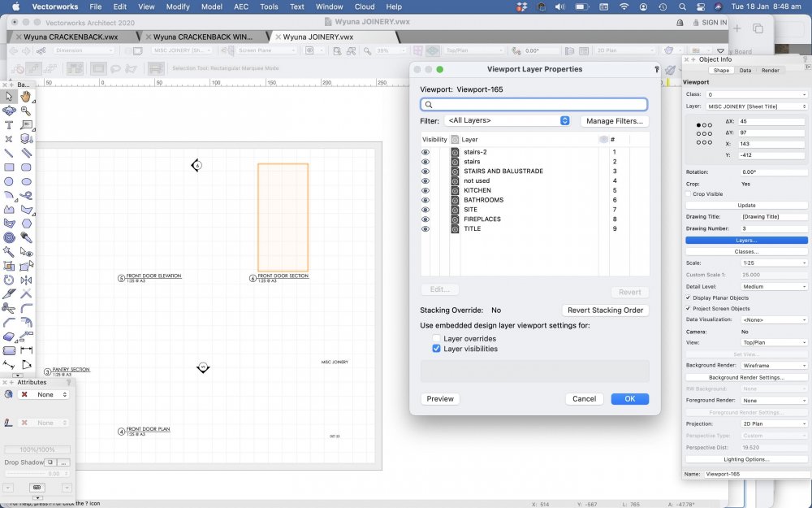Click the layer search field
This screenshot has width=812, height=508.
(533, 105)
